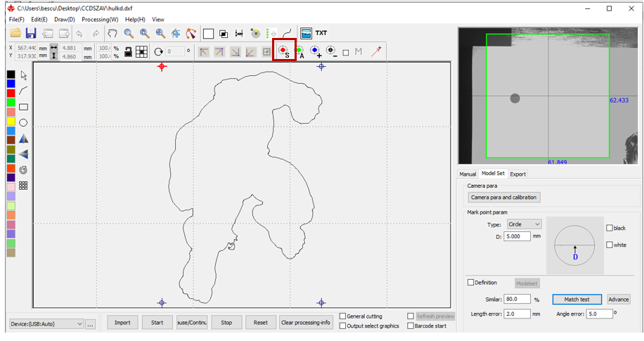Switch to the Manual tab
The image size is (644, 341).
pyautogui.click(x=468, y=174)
